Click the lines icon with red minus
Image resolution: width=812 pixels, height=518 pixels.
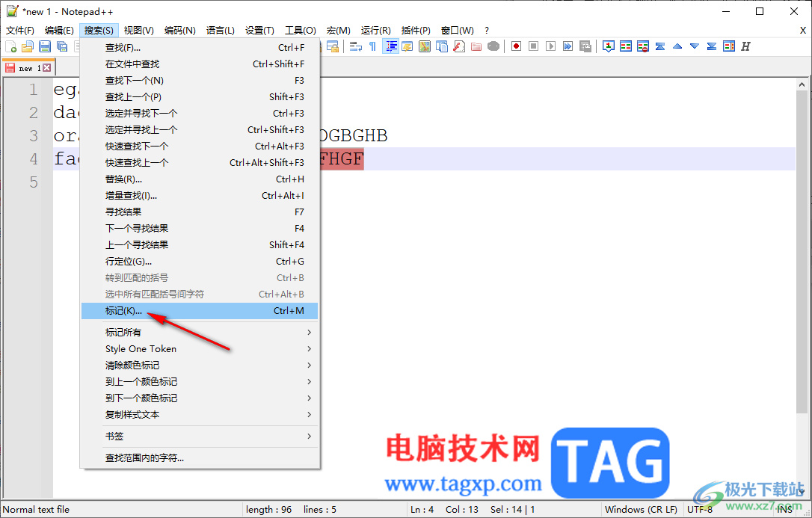point(643,46)
